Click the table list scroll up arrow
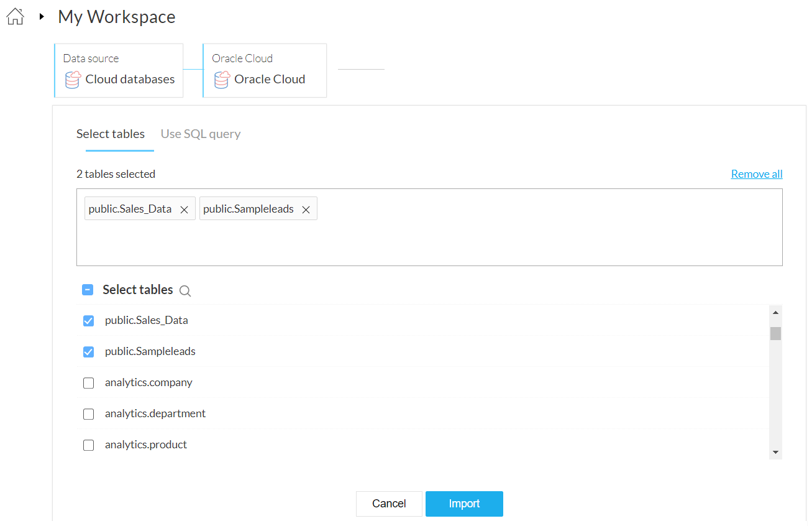 tap(775, 312)
